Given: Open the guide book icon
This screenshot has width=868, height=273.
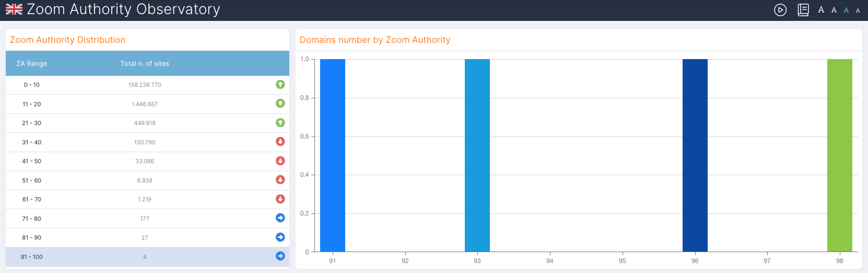Looking at the screenshot, I should click(803, 10).
